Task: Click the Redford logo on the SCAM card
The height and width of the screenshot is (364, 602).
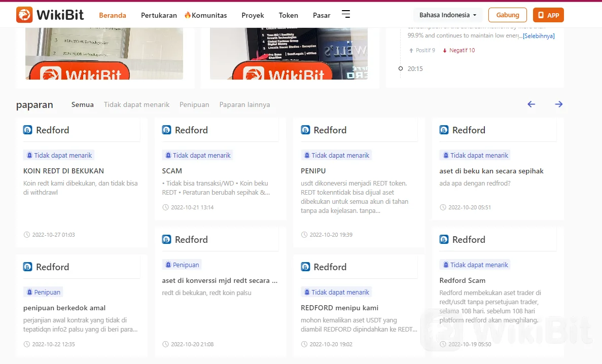Action: 166,130
